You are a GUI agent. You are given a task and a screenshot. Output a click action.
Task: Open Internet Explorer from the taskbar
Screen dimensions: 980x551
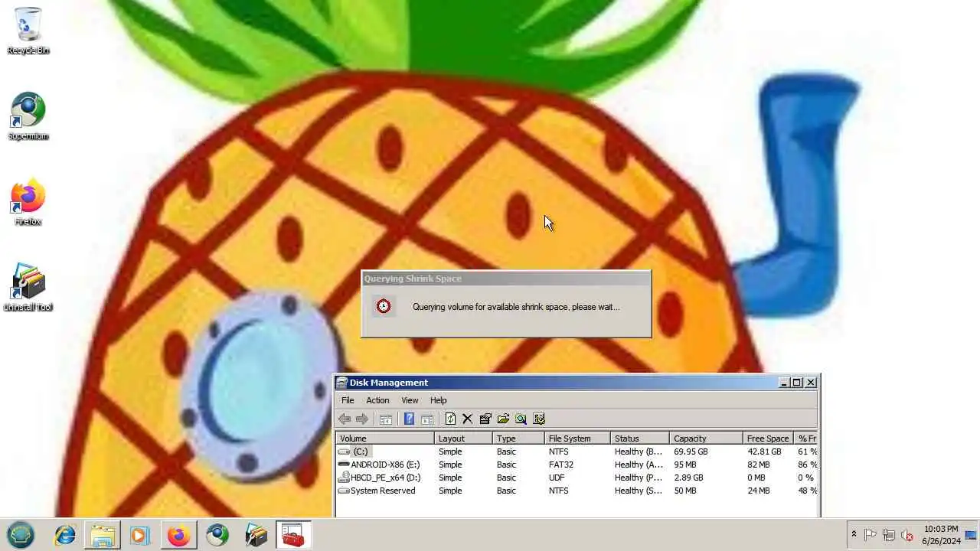coord(65,535)
